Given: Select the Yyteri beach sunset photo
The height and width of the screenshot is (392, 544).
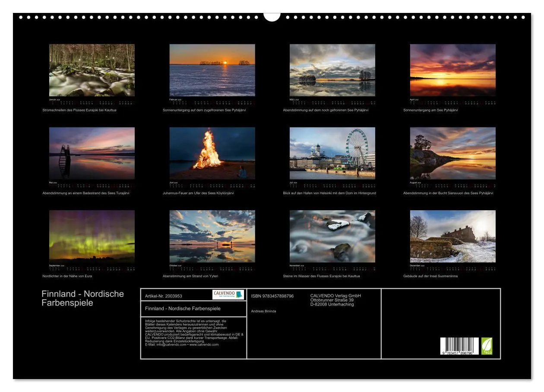Looking at the screenshot, I should tap(213, 235).
